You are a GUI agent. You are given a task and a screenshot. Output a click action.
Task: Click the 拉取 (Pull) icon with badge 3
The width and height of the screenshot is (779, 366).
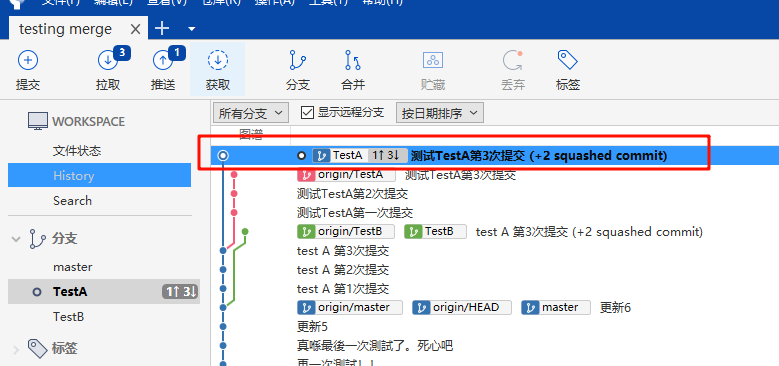coord(108,61)
